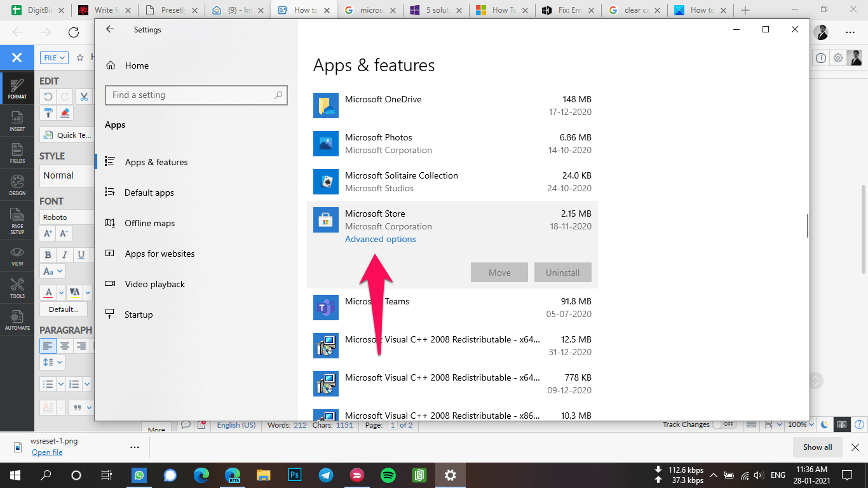Decrease font size with the A- icon
The height and width of the screenshot is (488, 868).
click(x=64, y=233)
